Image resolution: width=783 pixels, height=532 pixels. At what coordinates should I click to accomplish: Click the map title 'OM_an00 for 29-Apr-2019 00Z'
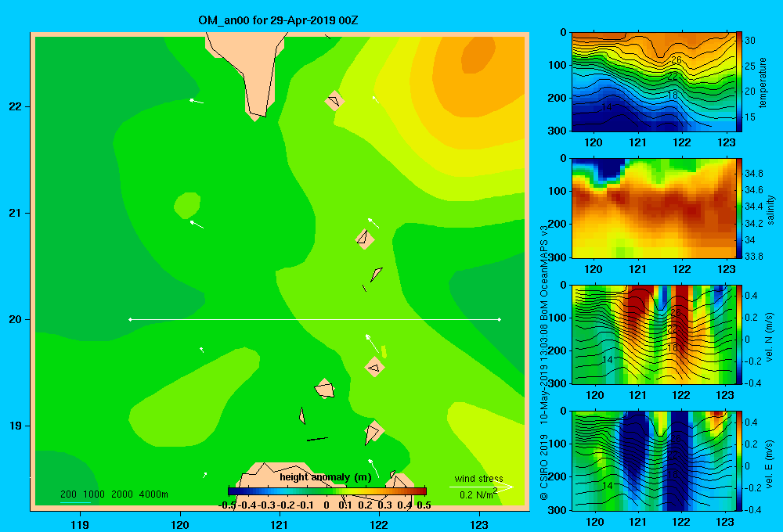click(278, 20)
